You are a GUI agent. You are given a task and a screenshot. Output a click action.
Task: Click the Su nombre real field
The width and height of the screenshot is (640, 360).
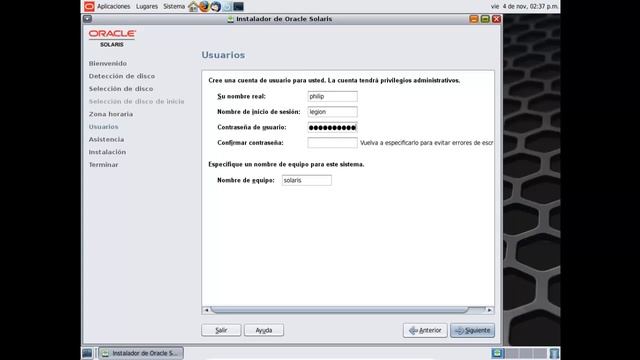tap(333, 96)
